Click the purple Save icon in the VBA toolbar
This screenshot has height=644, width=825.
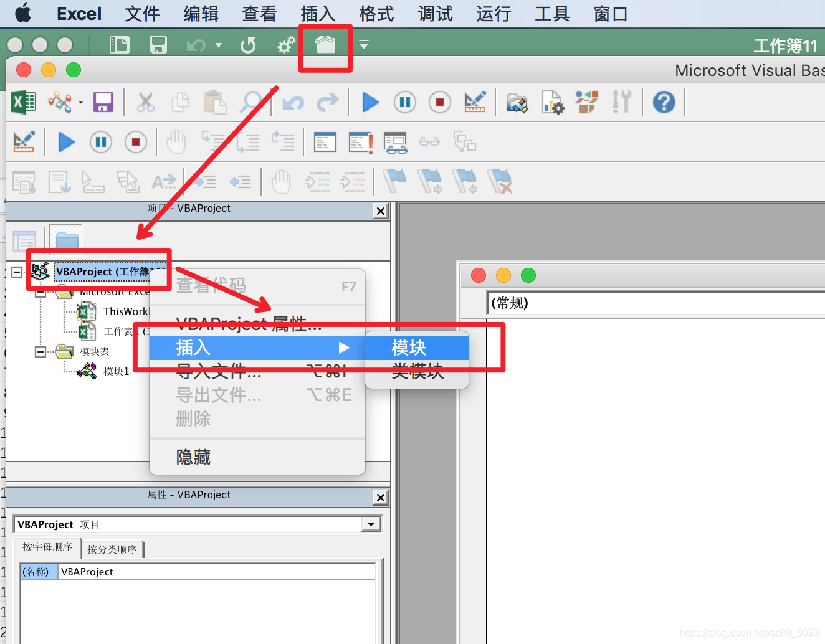point(103,102)
